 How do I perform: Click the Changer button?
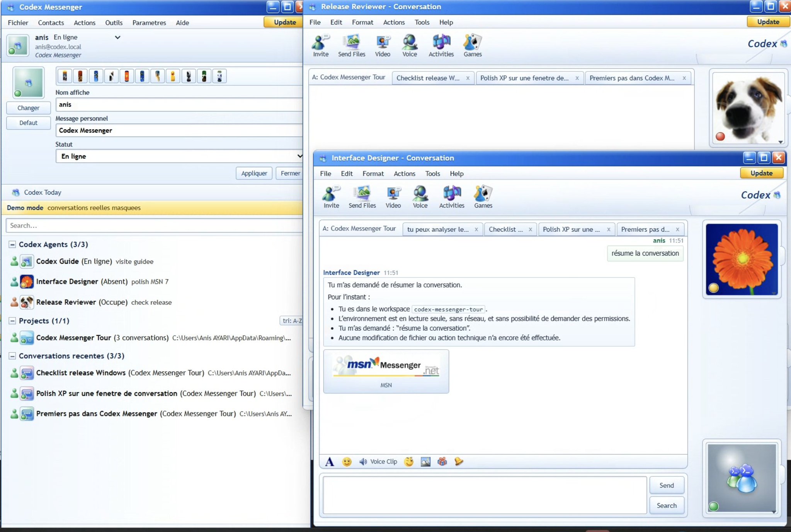[x=28, y=108]
